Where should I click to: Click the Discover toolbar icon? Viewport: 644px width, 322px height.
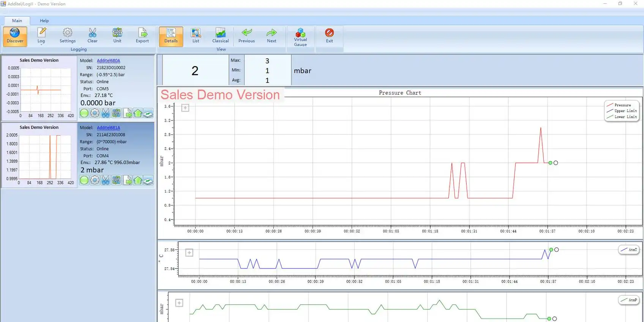point(15,36)
